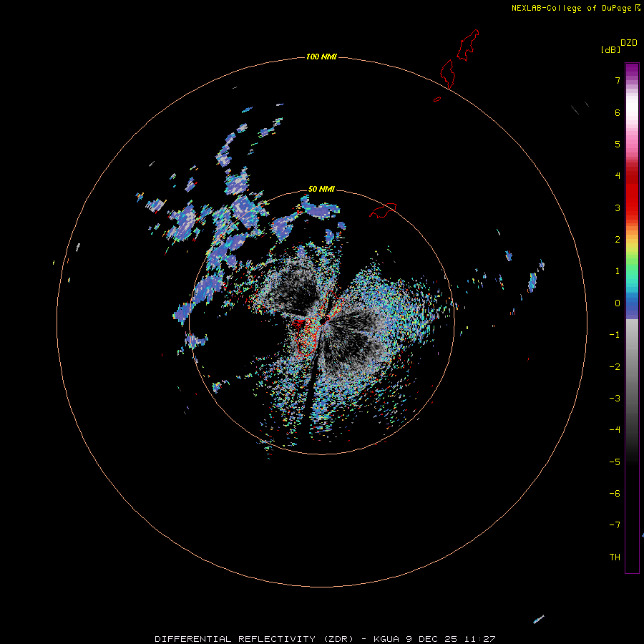
Task: Click the 0 value on colorbar scale
Action: coord(618,303)
